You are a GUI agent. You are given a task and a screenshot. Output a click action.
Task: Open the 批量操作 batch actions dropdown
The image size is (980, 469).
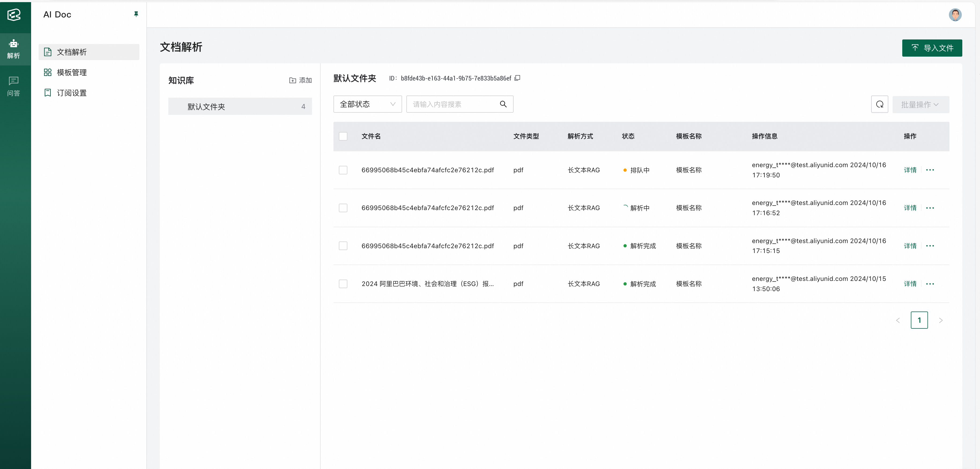(921, 105)
